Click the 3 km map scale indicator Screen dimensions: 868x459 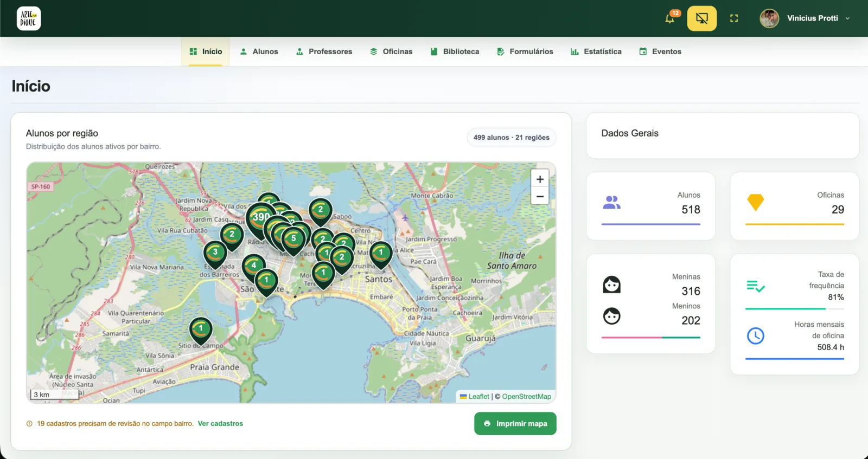click(55, 395)
